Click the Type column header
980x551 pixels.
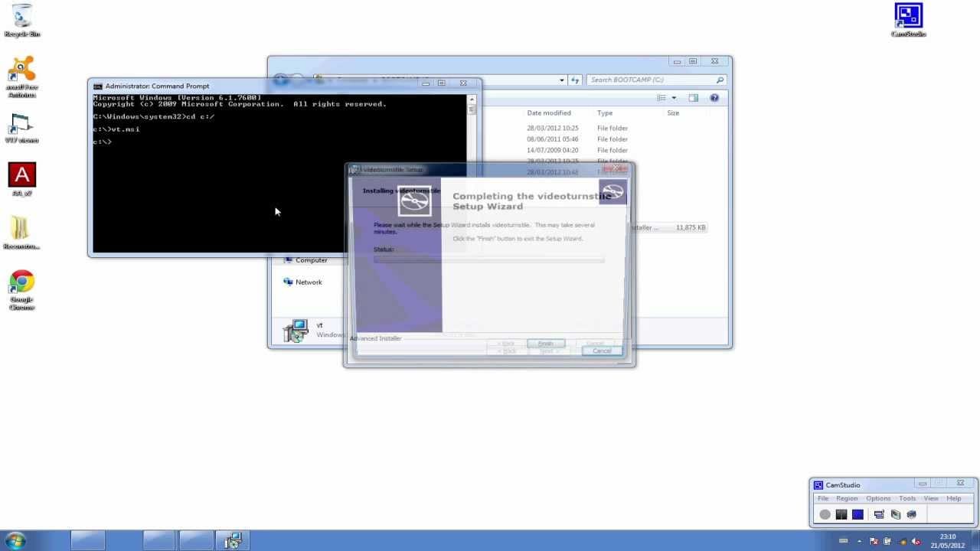pyautogui.click(x=605, y=113)
